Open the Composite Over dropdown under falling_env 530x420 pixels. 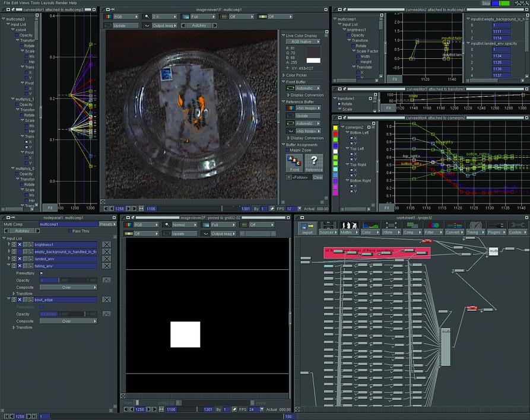coord(68,287)
